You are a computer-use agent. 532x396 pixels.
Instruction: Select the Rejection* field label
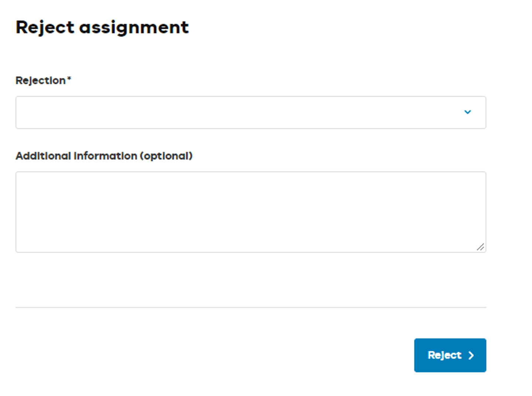pyautogui.click(x=43, y=80)
